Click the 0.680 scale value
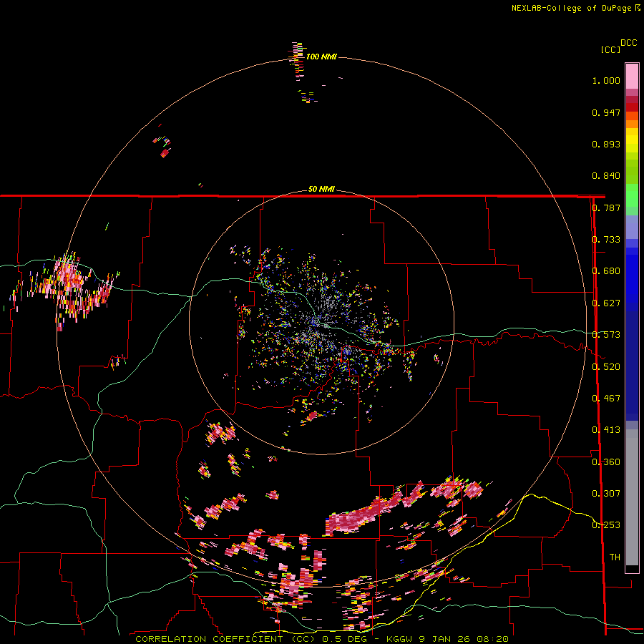Screen dimensions: 644x644 point(606,271)
